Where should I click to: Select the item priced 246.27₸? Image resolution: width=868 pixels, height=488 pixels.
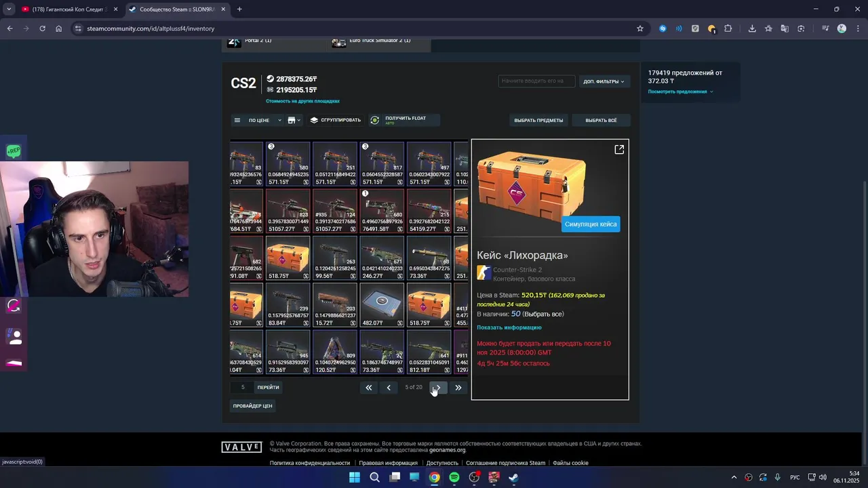pos(382,258)
